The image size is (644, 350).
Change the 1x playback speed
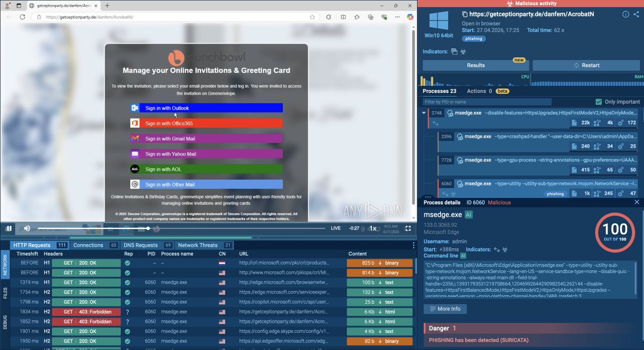pos(373,228)
